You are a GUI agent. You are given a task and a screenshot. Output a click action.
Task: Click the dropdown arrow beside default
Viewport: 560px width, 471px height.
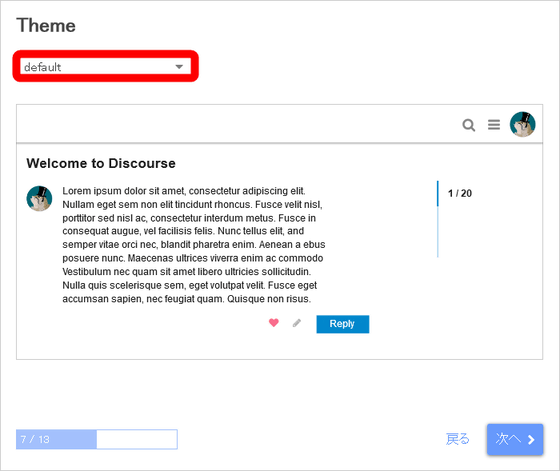coord(179,67)
